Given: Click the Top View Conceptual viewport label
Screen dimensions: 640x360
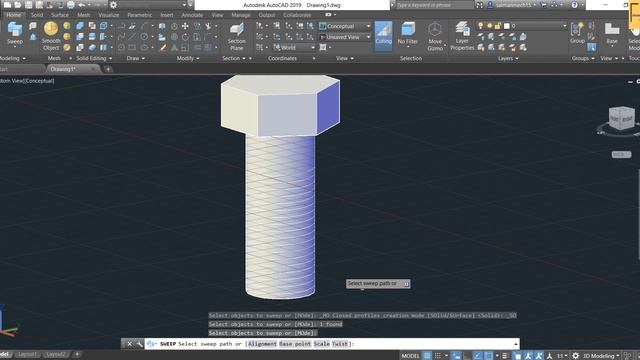Looking at the screenshot, I should (x=27, y=81).
